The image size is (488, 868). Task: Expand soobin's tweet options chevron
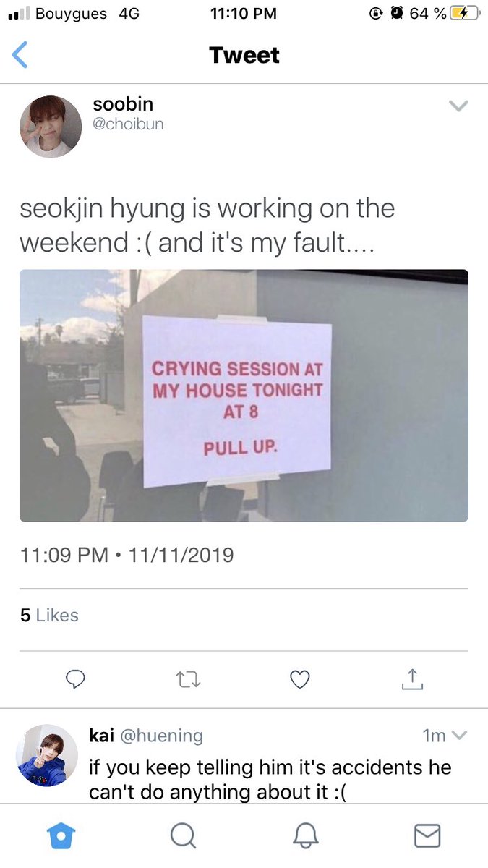(458, 106)
